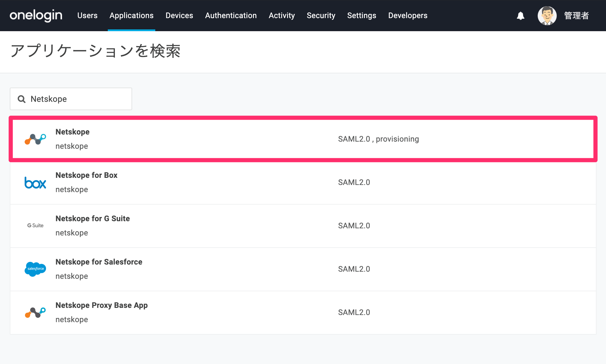
Task: Select Netskope for Box application
Action: pyautogui.click(x=86, y=175)
